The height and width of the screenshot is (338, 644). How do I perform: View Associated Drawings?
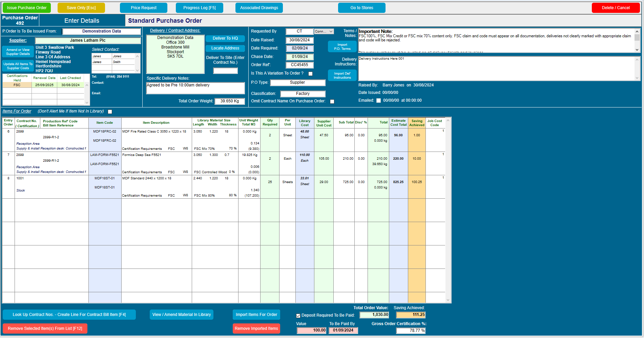click(x=259, y=7)
